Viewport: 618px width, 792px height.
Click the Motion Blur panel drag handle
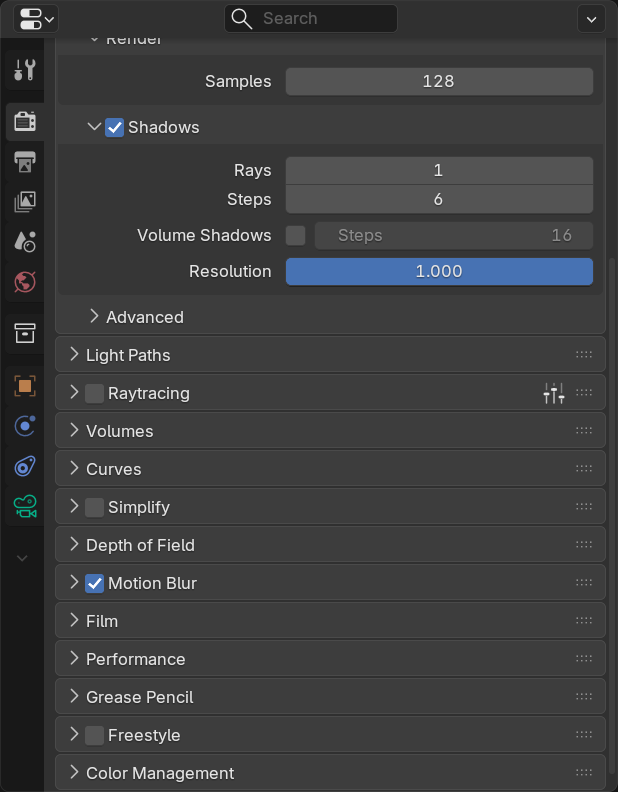coord(584,582)
